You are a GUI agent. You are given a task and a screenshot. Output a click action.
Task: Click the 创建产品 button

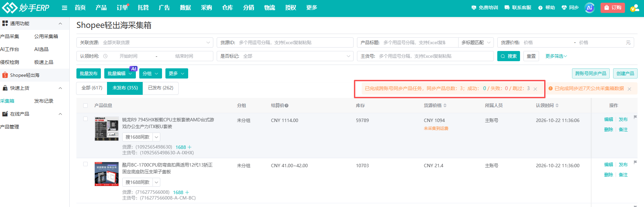point(625,73)
